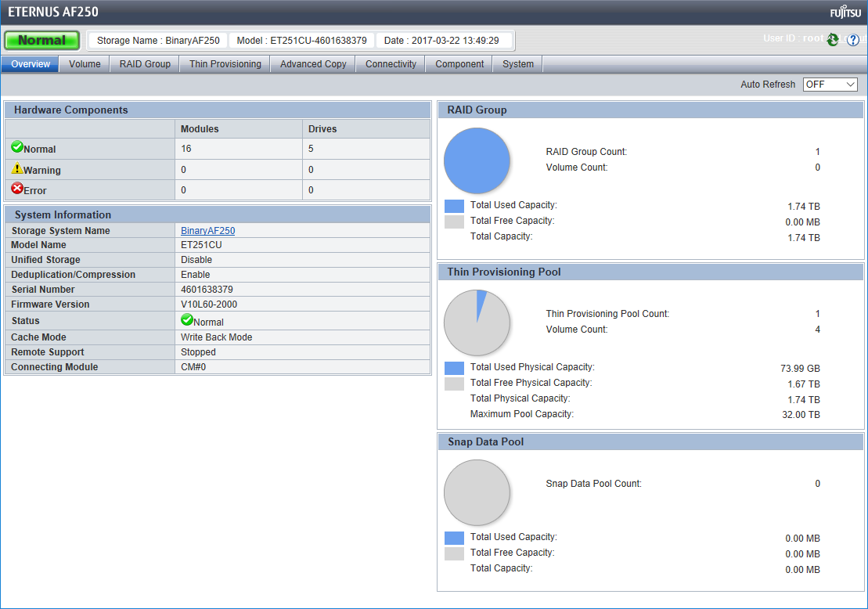Click the green Normal status button
This screenshot has height=609, width=868.
pyautogui.click(x=42, y=41)
